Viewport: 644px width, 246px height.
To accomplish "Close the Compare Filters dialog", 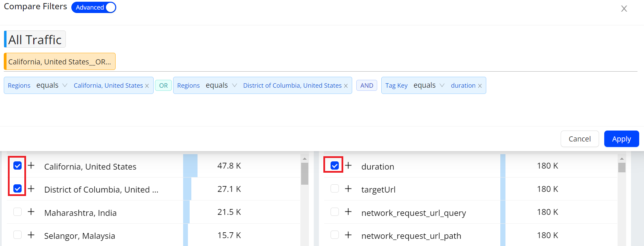I will 624,9.
